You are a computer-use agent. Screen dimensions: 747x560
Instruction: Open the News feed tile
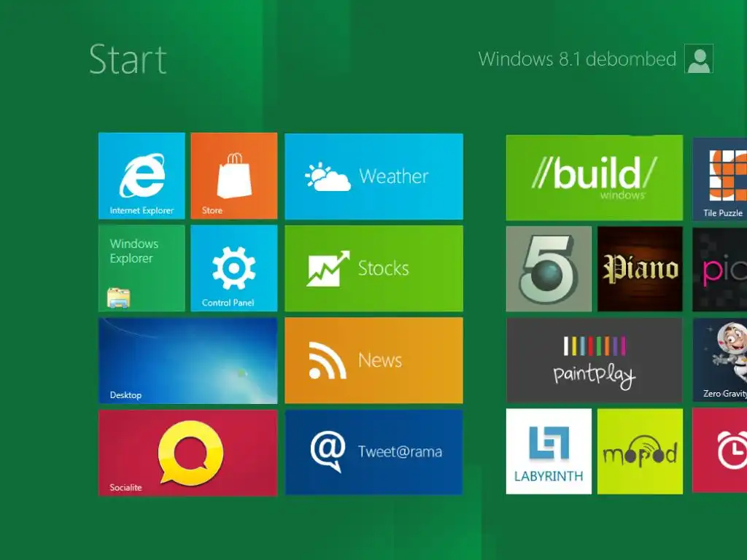374,360
